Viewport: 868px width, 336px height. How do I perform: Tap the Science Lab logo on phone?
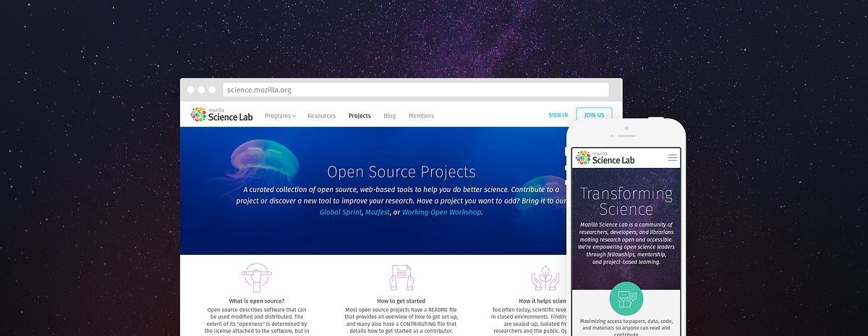point(606,158)
